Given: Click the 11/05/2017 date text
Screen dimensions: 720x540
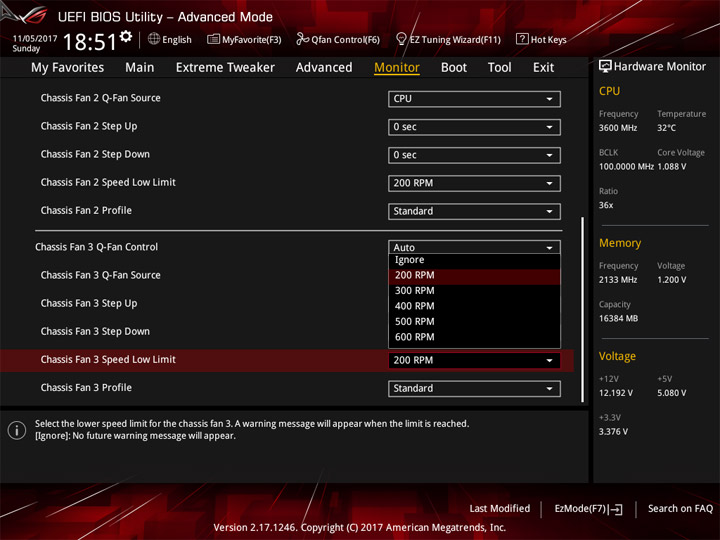Looking at the screenshot, I should [x=35, y=39].
